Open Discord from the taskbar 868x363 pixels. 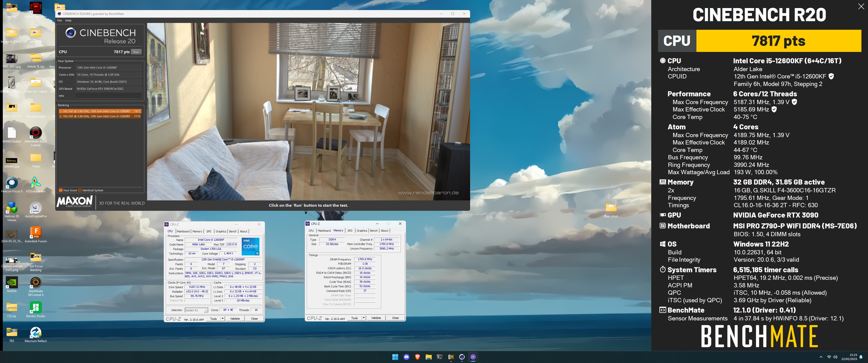pyautogui.click(x=406, y=357)
